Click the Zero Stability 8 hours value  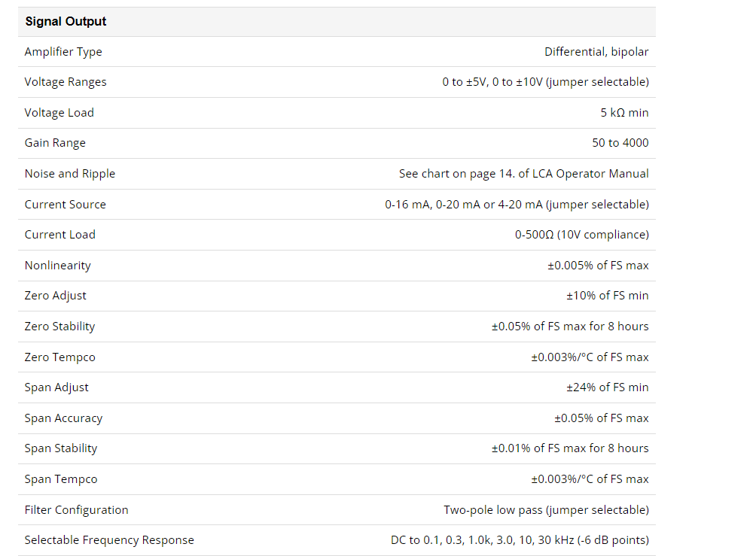click(570, 327)
